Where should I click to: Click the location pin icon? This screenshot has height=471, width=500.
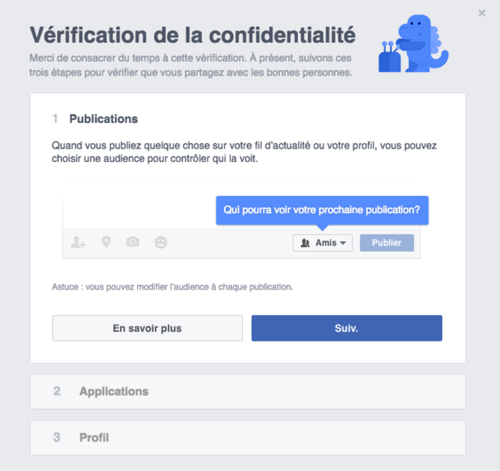[x=106, y=242]
